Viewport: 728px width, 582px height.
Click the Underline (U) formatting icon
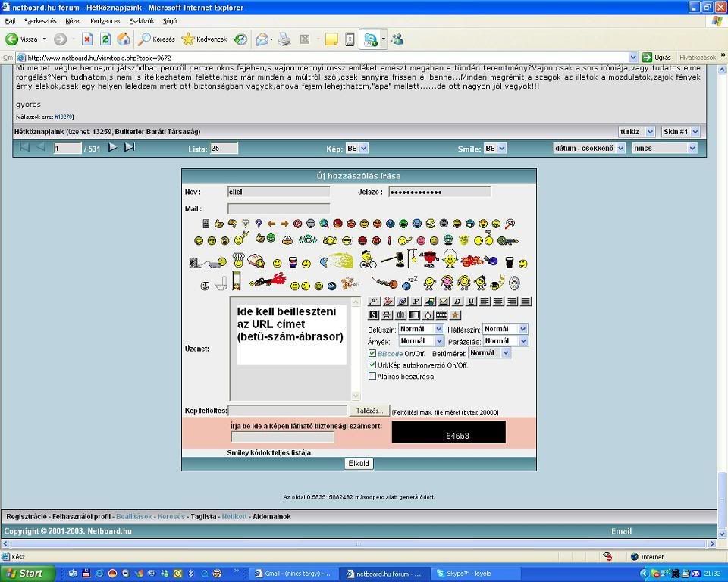tap(471, 302)
